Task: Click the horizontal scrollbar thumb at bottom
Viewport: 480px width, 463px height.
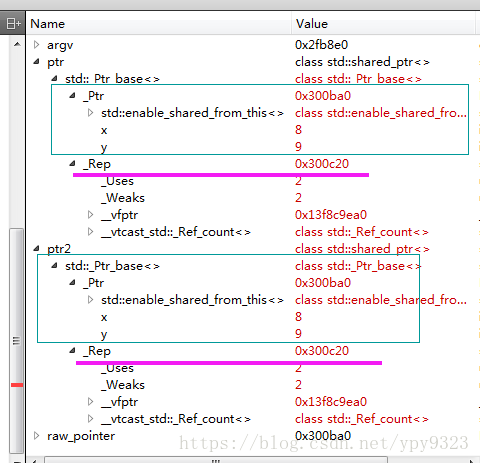Action: click(216, 460)
